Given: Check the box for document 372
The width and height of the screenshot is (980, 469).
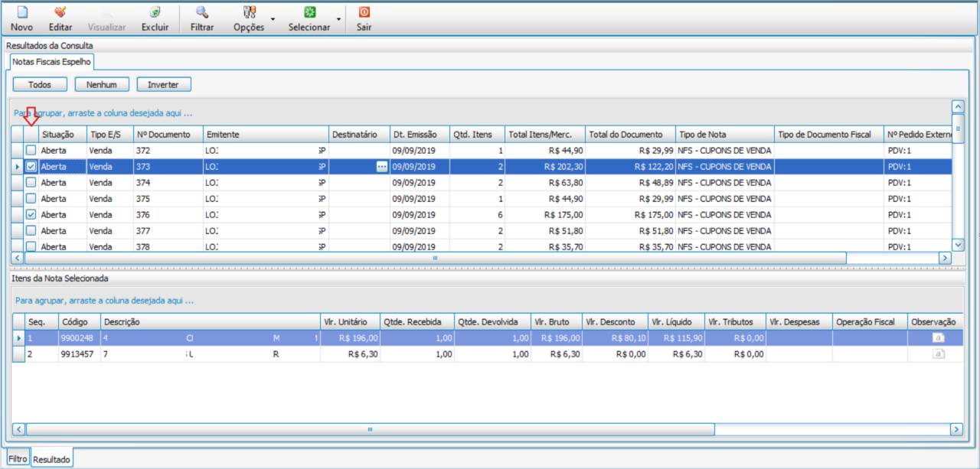Looking at the screenshot, I should (31, 151).
